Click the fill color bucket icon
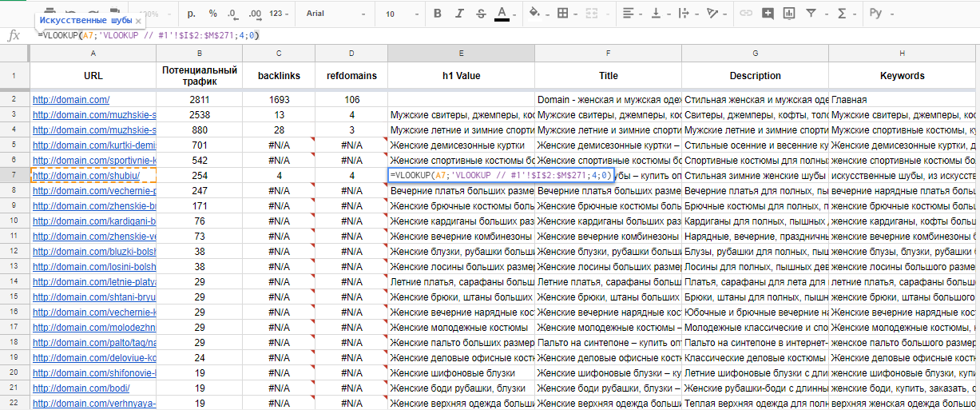Screen dimensions: 980x410 (534, 14)
